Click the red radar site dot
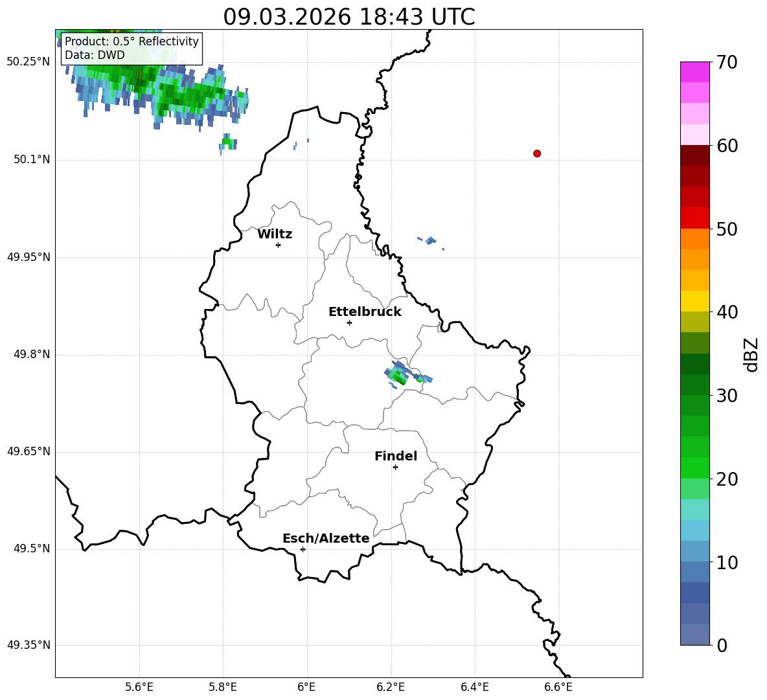 click(537, 153)
